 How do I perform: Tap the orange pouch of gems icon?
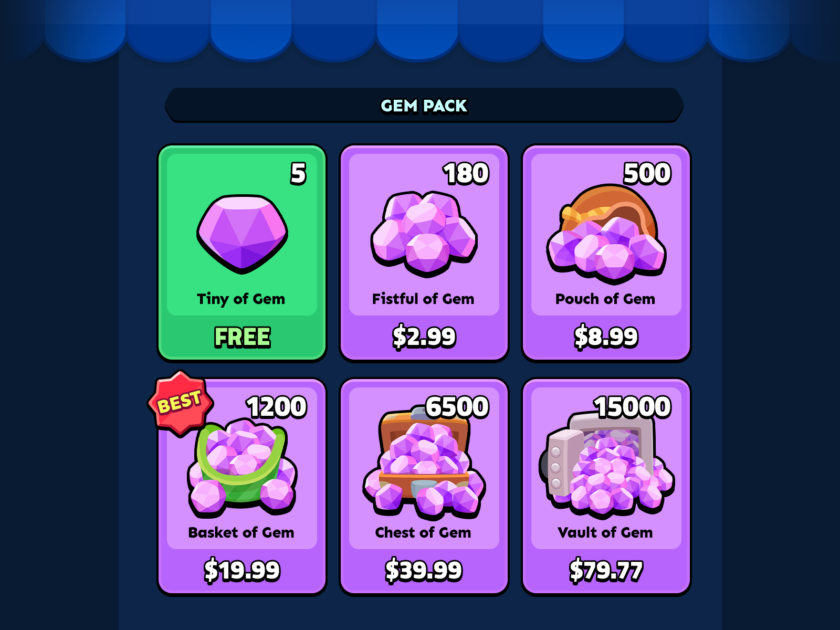[606, 232]
